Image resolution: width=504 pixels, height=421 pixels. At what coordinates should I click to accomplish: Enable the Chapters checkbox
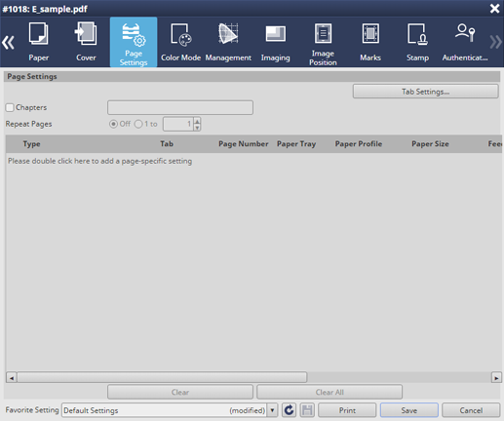pyautogui.click(x=10, y=107)
